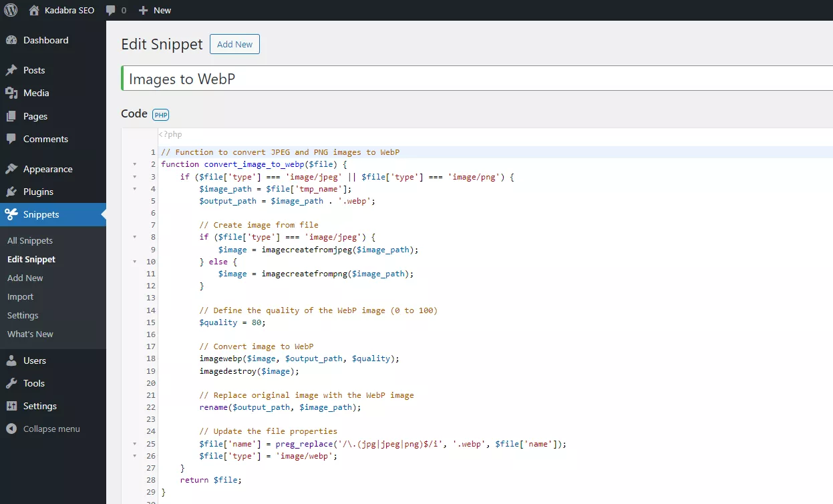Click the Media library icon

tap(11, 93)
